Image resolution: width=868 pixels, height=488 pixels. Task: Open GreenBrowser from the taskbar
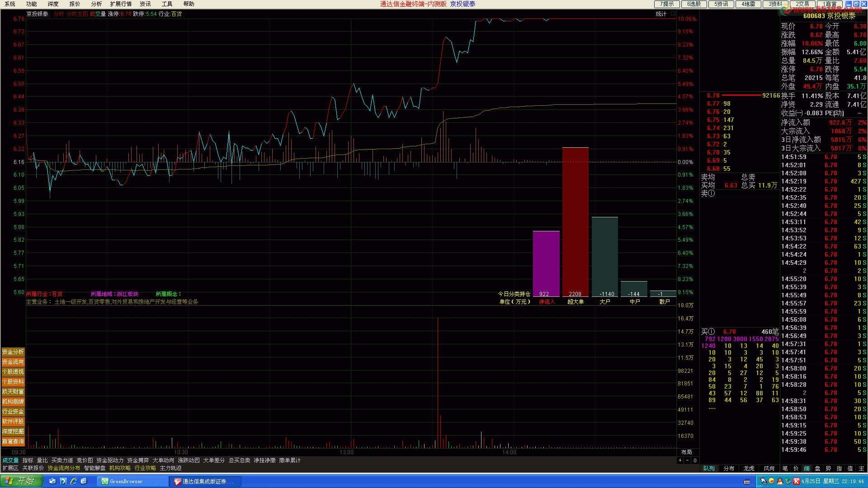point(132,482)
